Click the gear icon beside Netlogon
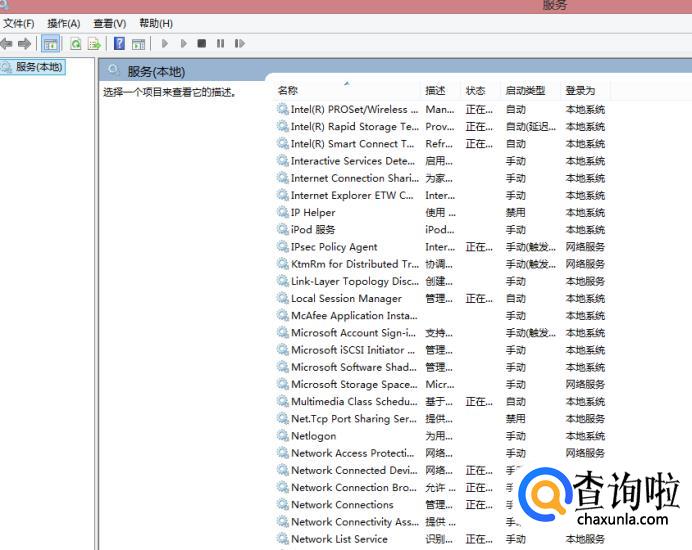 (x=282, y=436)
